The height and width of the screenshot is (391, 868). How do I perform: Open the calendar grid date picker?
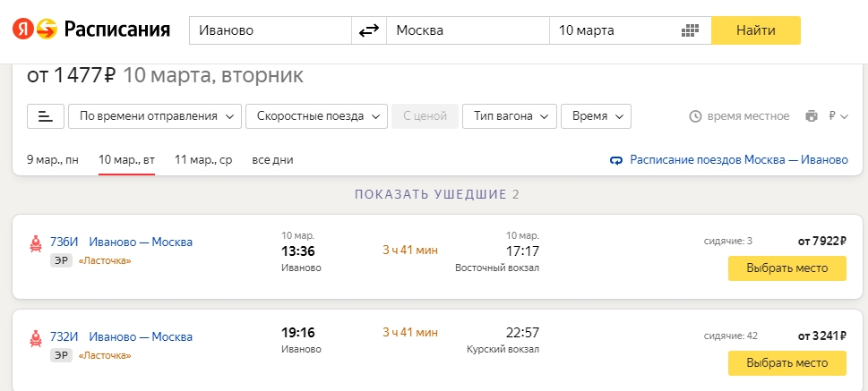(689, 30)
